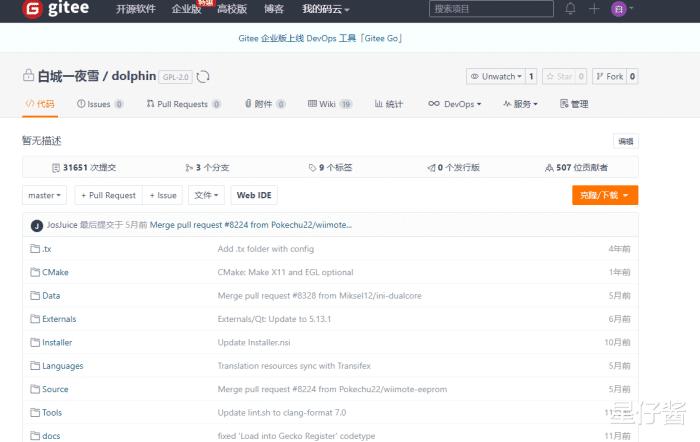This screenshot has width=700, height=442.
Task: Open 企业版 in top navigation
Action: pyautogui.click(x=187, y=9)
